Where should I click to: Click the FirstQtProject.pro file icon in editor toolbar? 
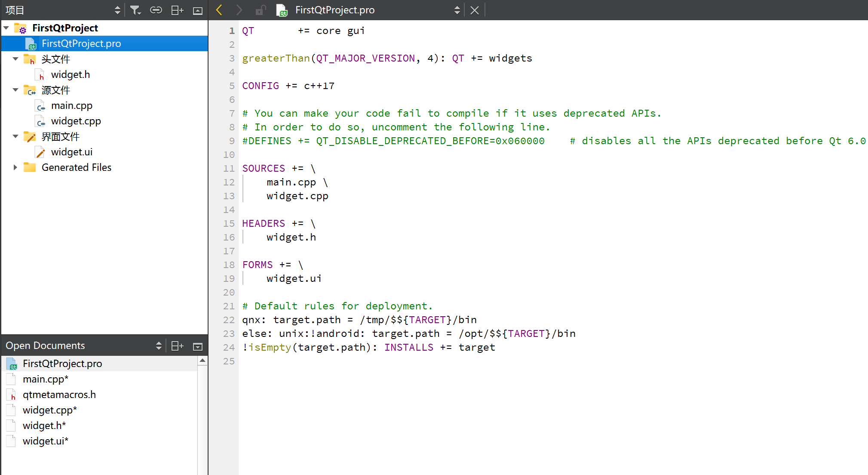point(282,10)
